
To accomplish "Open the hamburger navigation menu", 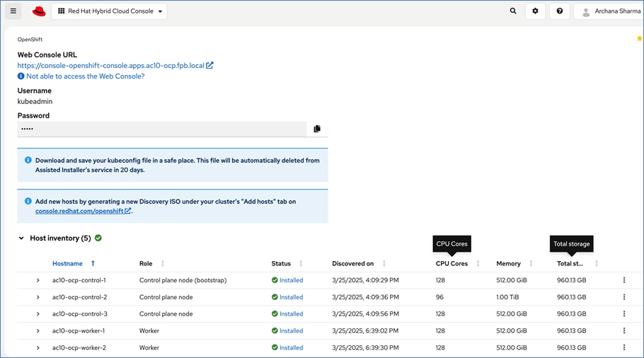I will pyautogui.click(x=13, y=11).
